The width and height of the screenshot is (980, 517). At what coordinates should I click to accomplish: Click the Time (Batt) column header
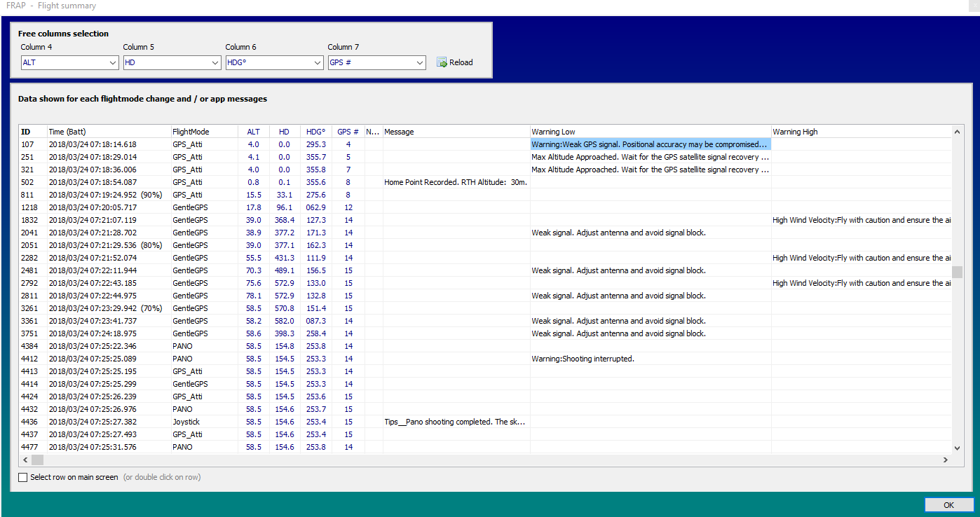(109, 132)
